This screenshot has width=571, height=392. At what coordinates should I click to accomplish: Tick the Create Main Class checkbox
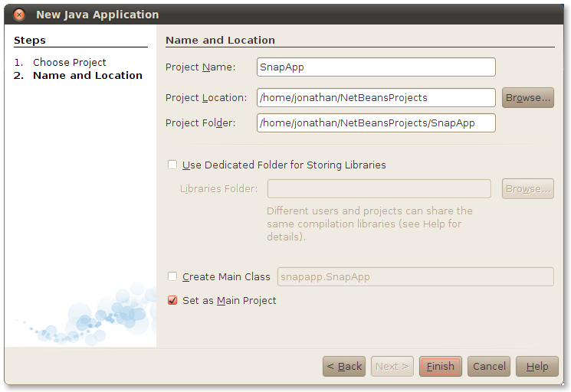[172, 276]
